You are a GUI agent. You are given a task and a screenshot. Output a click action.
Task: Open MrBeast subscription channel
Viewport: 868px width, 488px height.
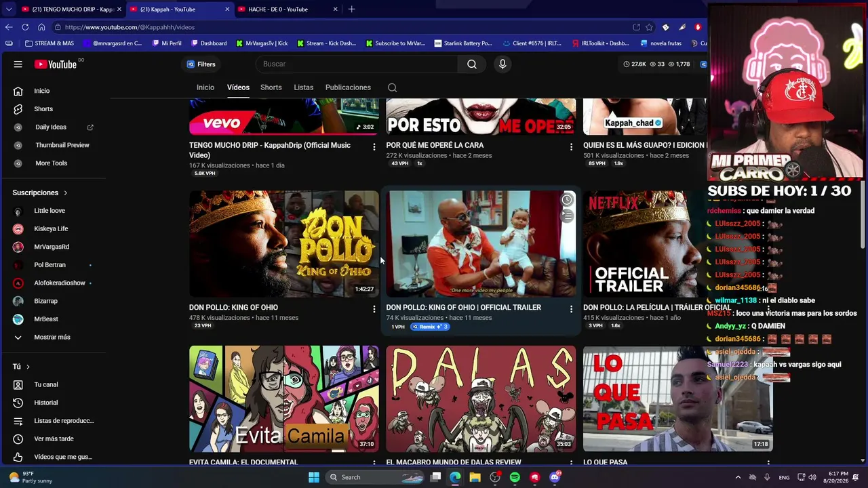[x=46, y=319]
